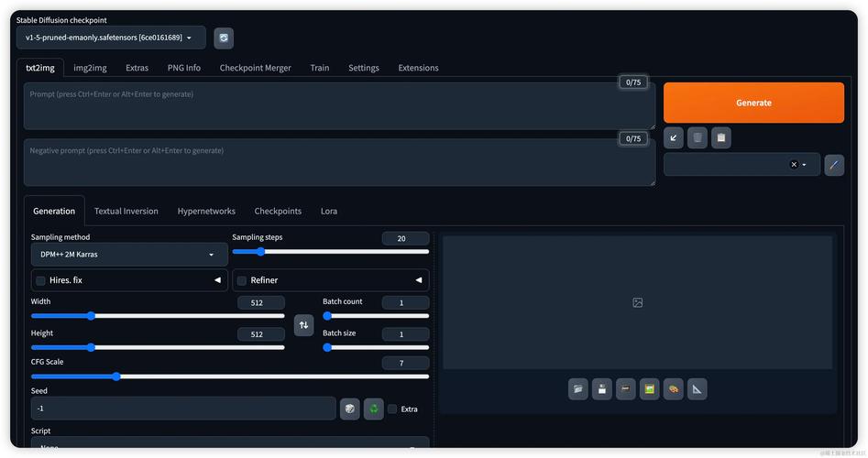Screen dimensions: 868x458
Task: Click the Sampling steps number box
Action: [x=405, y=238]
